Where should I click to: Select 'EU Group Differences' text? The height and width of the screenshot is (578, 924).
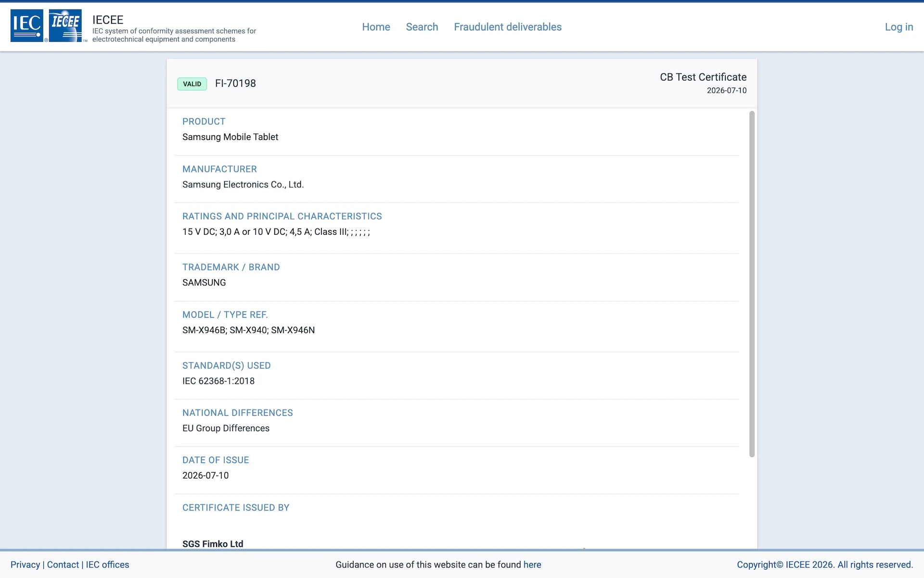click(226, 428)
